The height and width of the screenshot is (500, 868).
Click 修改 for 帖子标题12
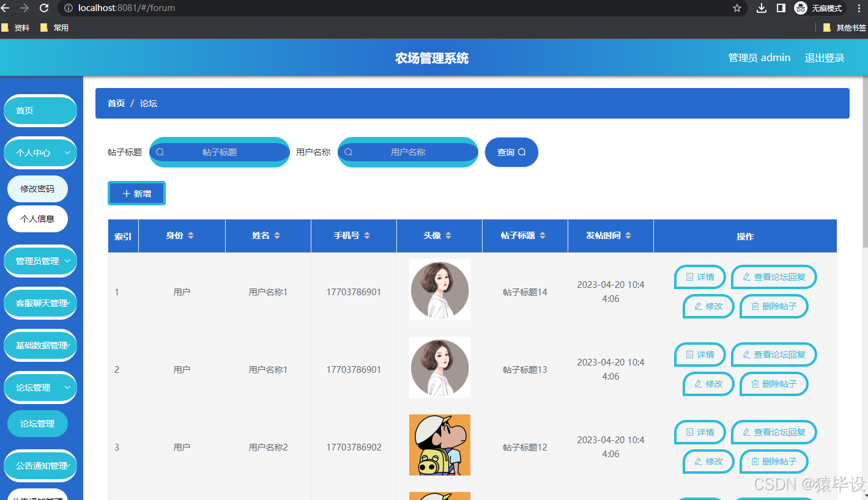click(x=708, y=461)
